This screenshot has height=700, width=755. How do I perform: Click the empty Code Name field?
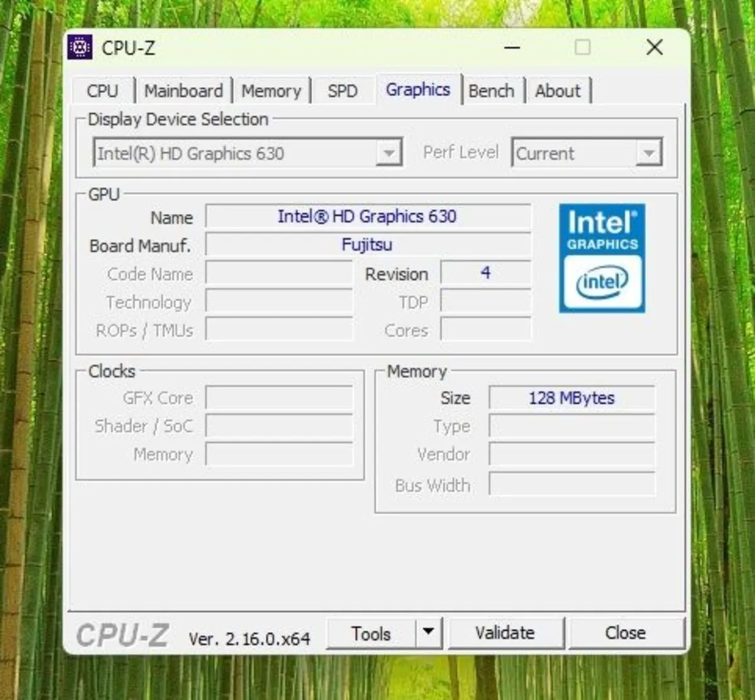click(279, 274)
